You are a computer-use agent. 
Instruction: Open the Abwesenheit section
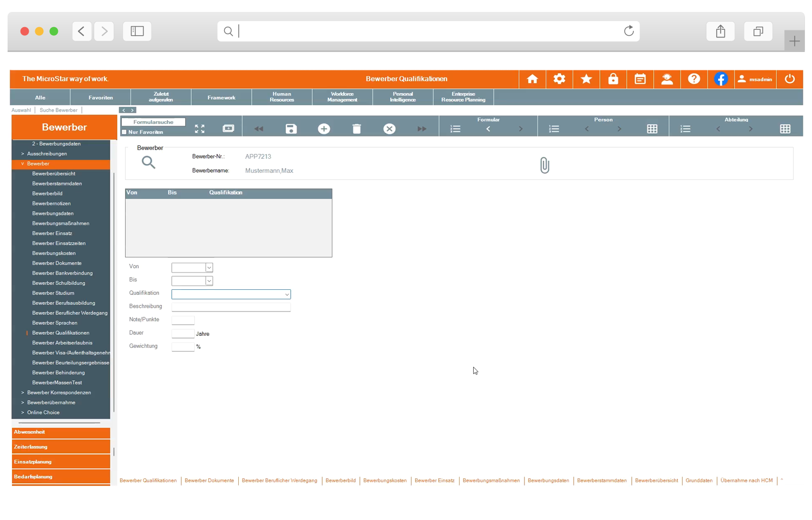click(x=61, y=432)
